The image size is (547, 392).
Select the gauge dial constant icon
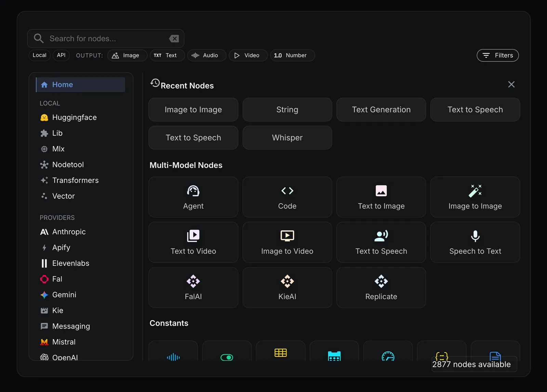pos(388,356)
